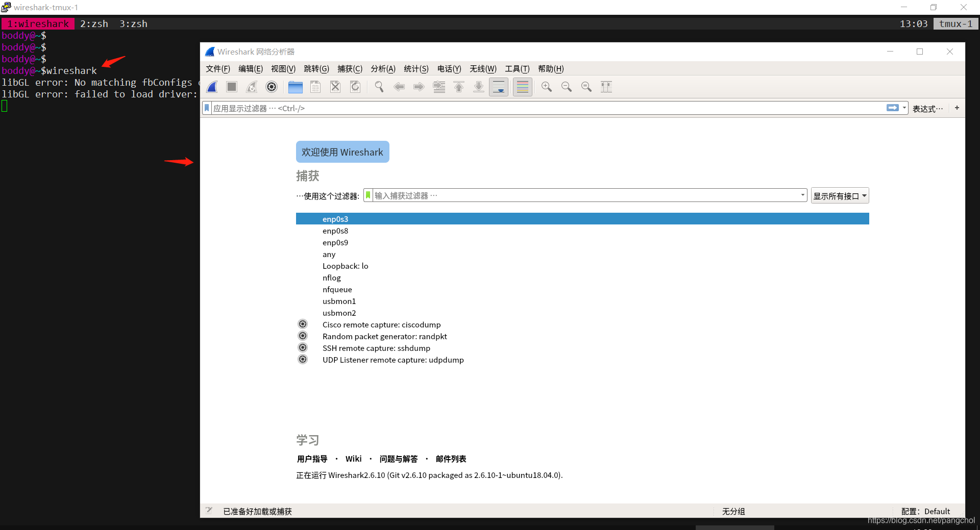Open the 工具(T) menu

[517, 69]
